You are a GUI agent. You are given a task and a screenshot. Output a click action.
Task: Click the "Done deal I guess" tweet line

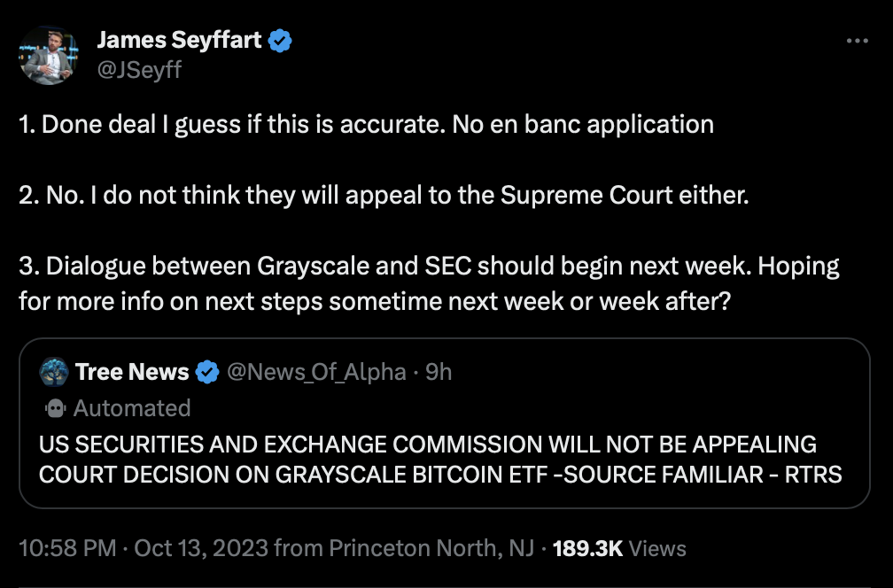click(x=366, y=124)
